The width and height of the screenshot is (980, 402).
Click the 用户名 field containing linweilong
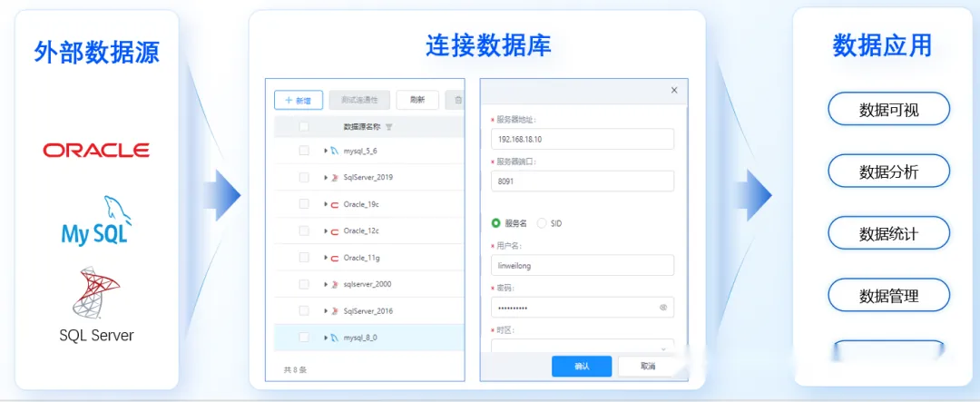coord(583,265)
